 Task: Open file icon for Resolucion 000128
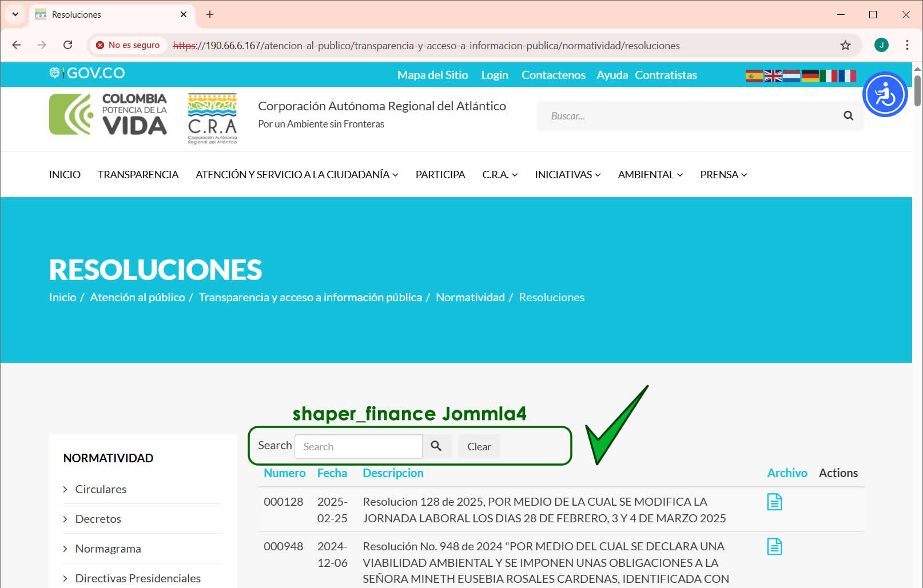click(774, 502)
